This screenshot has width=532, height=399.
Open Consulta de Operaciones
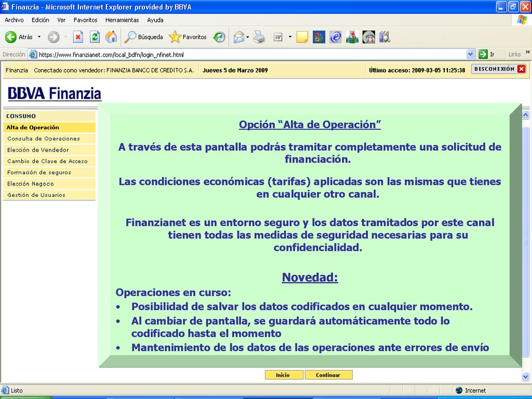pyautogui.click(x=49, y=138)
